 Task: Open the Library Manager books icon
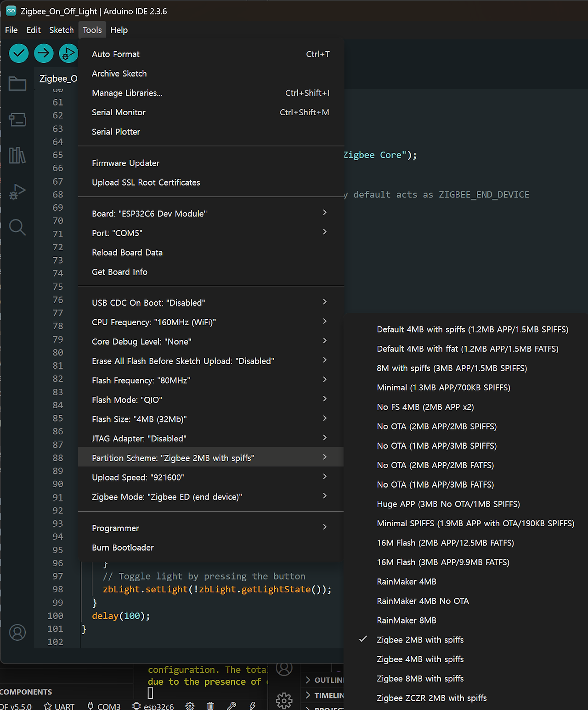(x=17, y=155)
